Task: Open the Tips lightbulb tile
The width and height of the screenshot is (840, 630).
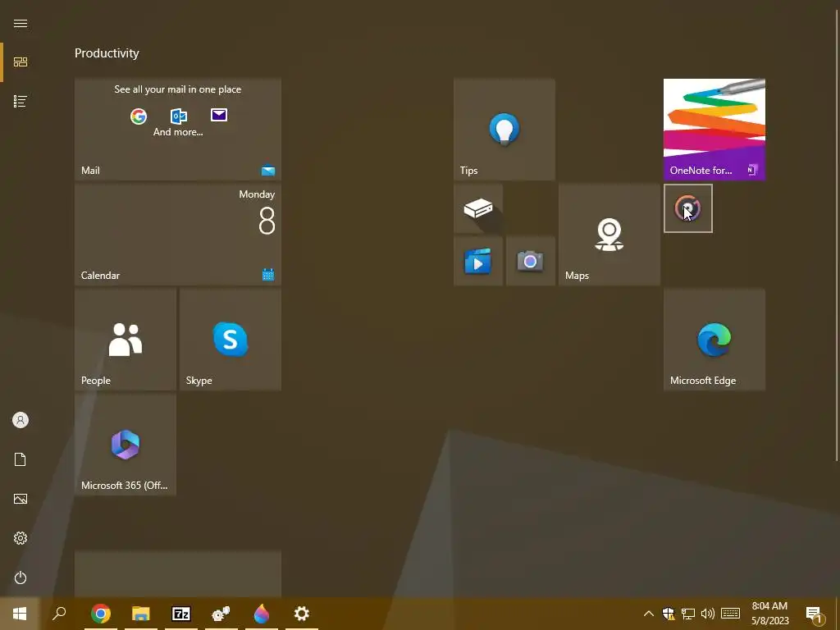Action: 504,129
